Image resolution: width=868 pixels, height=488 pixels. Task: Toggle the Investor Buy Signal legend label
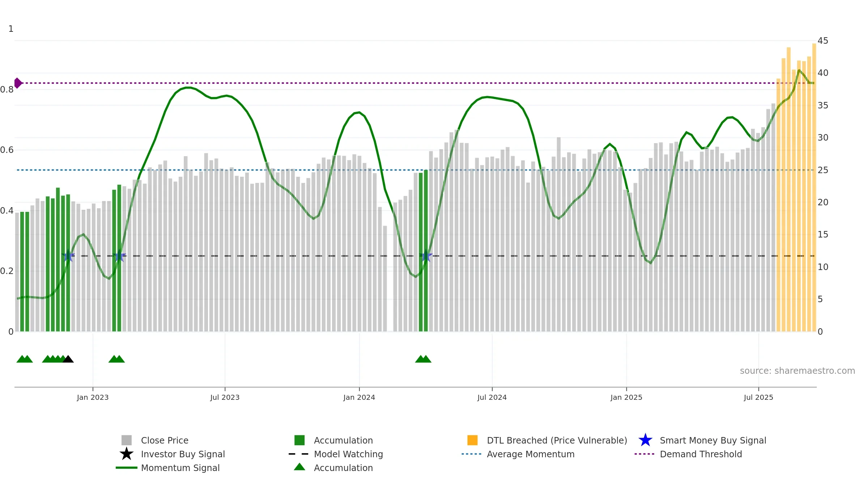(x=183, y=454)
